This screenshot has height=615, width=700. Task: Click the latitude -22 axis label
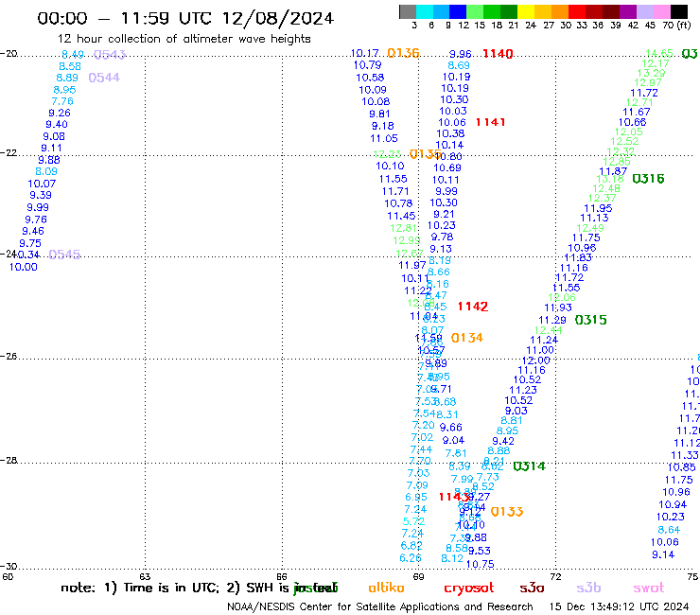coord(9,152)
